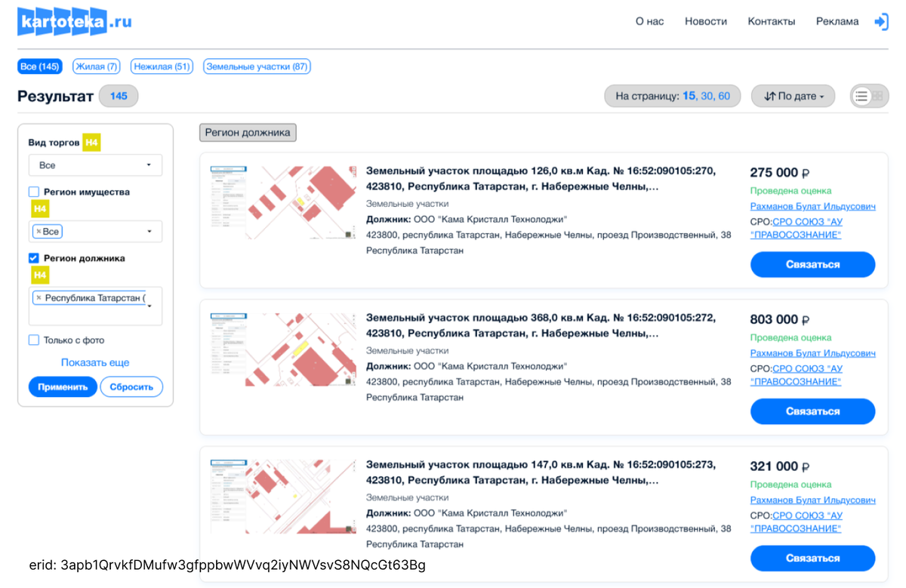Show 60 results per page
The height and width of the screenshot is (588, 906).
tap(725, 96)
